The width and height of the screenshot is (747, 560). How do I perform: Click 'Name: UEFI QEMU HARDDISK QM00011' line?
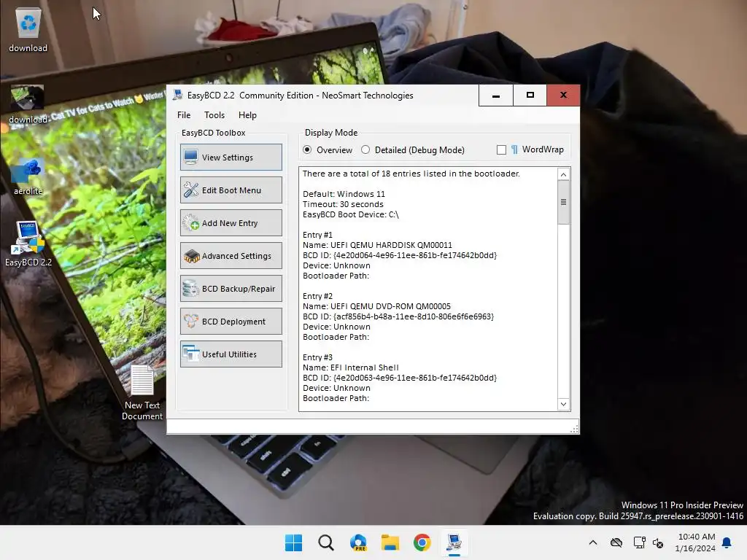click(377, 245)
